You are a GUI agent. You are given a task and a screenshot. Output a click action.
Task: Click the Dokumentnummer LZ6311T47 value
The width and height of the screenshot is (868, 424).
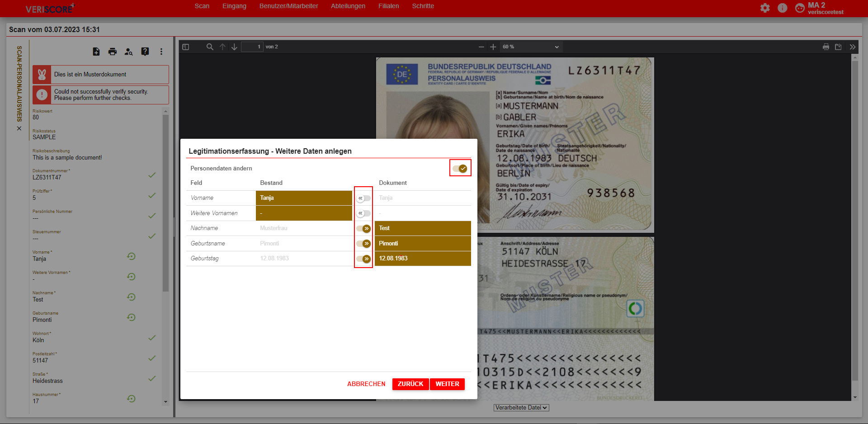47,178
